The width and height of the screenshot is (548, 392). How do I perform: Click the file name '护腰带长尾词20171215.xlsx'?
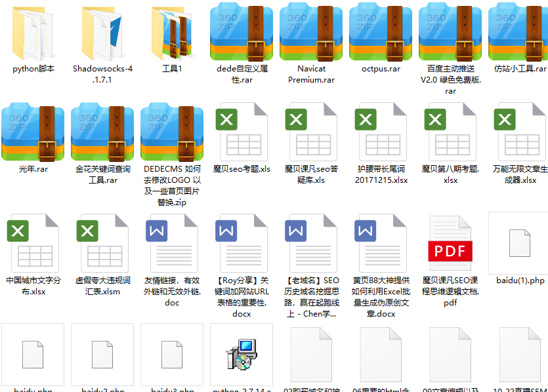(381, 174)
